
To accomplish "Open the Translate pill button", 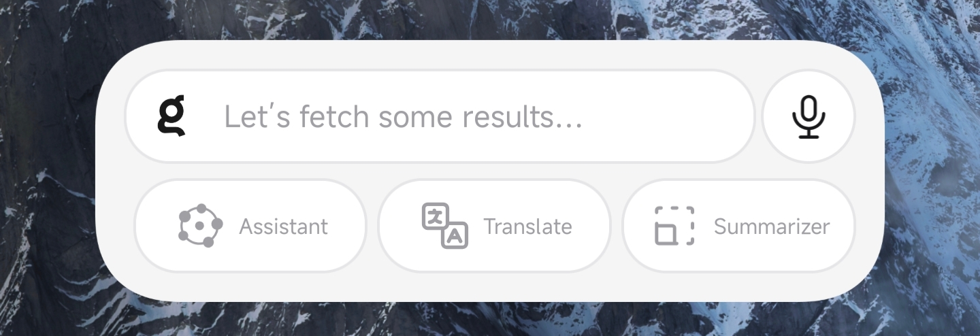I will point(494,226).
